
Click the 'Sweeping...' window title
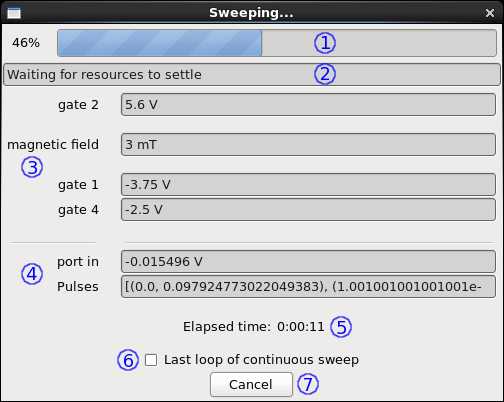[x=251, y=13]
